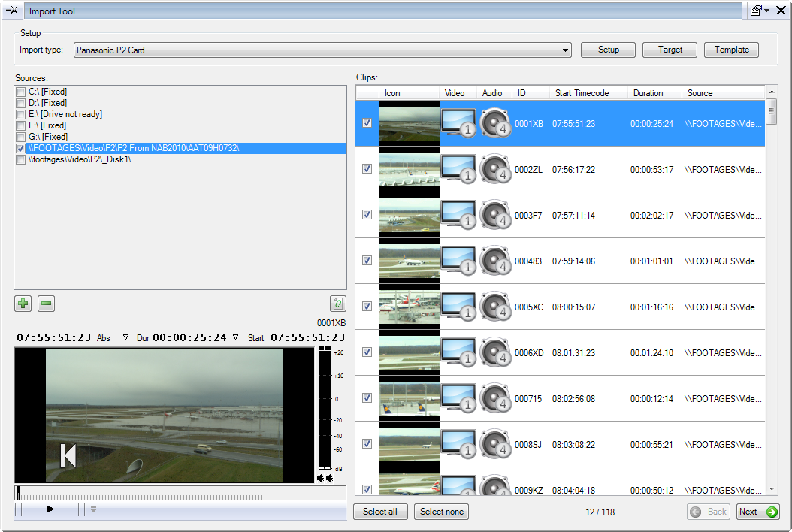Uncheck the \\FOOTAGES NAB2010 AAT09H0732 source
This screenshot has height=532, width=792.
(x=21, y=149)
